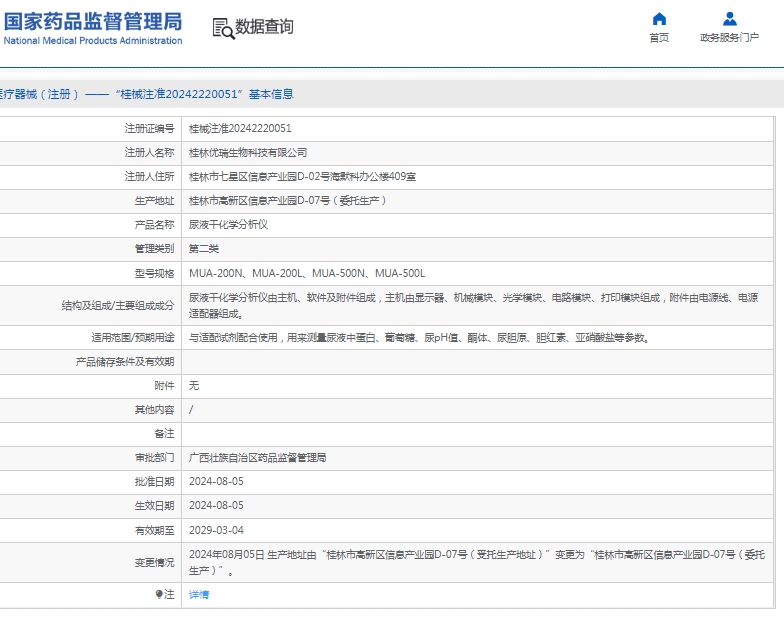Click the 其他内容 slash value
This screenshot has height=617, width=784.
[191, 410]
